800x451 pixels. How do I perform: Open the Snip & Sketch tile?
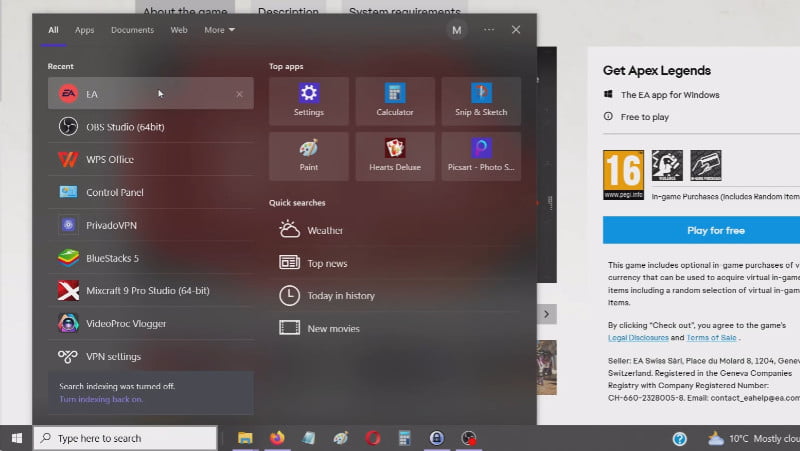(481, 101)
